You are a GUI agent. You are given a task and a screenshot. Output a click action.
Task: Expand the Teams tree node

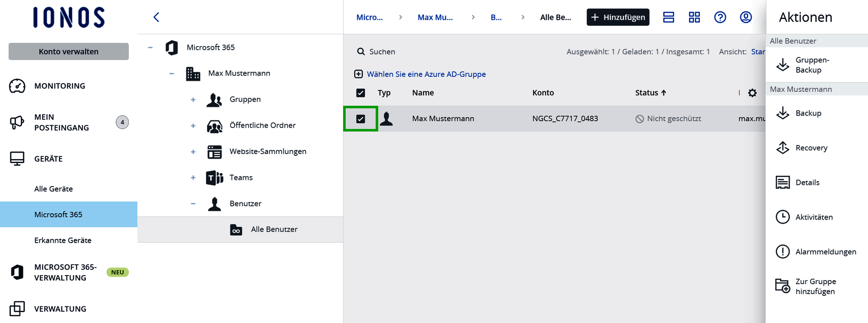pyautogui.click(x=193, y=178)
